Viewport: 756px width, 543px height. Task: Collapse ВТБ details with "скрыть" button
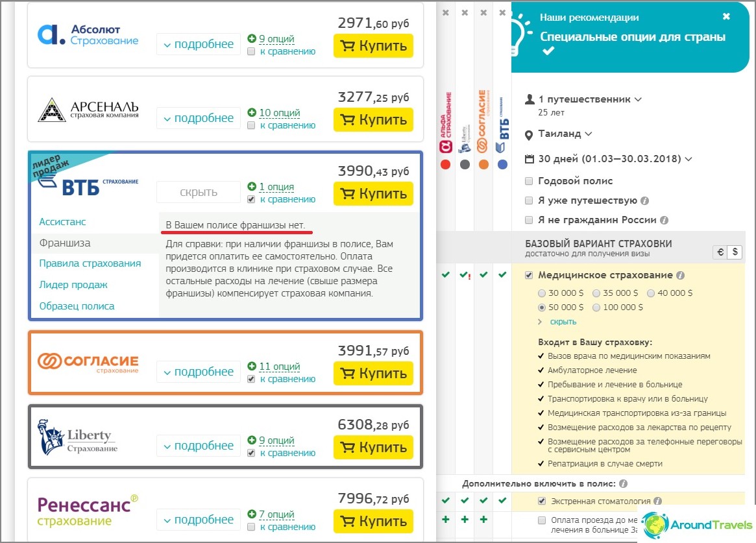(199, 192)
